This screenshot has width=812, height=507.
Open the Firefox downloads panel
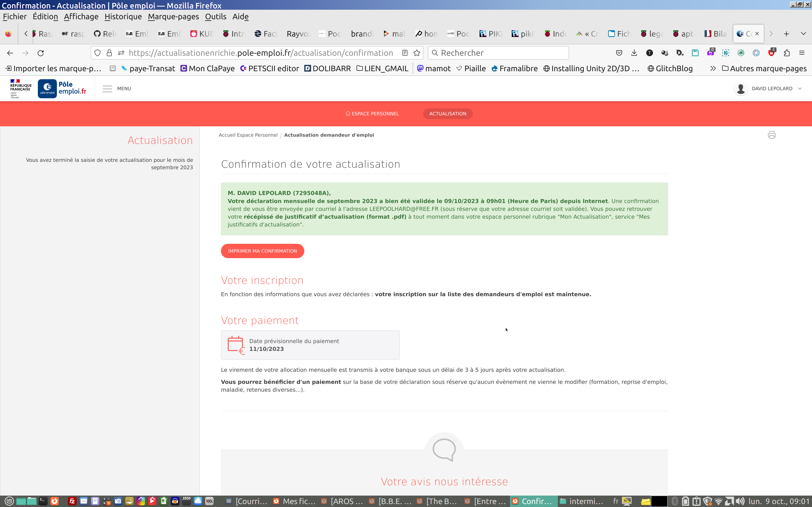(634, 53)
